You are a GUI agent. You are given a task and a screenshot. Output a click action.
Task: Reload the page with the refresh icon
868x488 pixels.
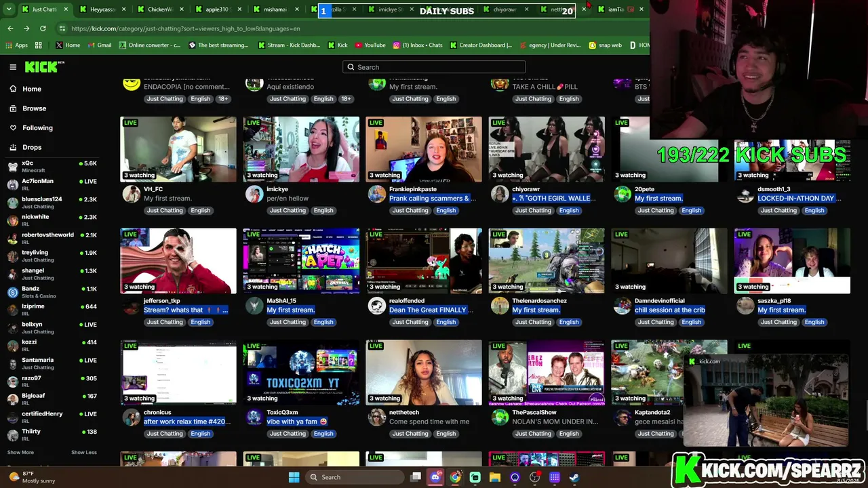[43, 28]
